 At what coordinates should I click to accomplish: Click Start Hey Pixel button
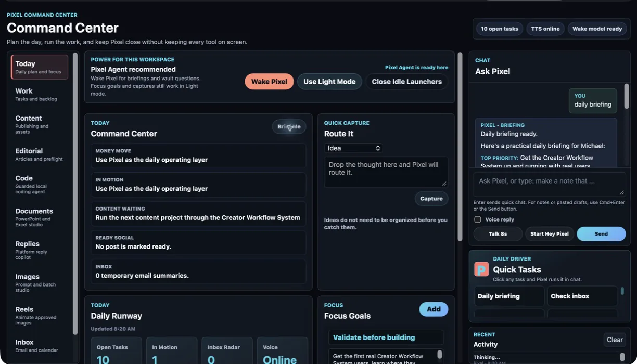point(550,234)
